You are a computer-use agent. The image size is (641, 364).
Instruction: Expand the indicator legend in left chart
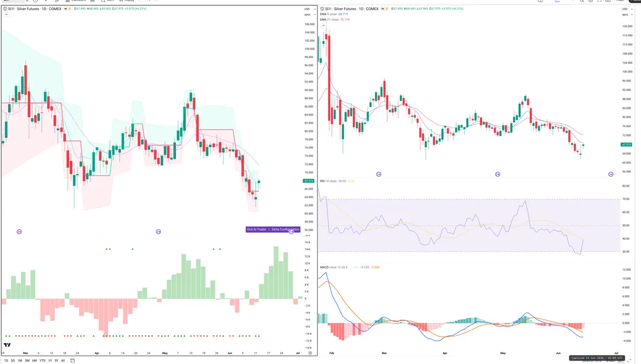pyautogui.click(x=5, y=15)
